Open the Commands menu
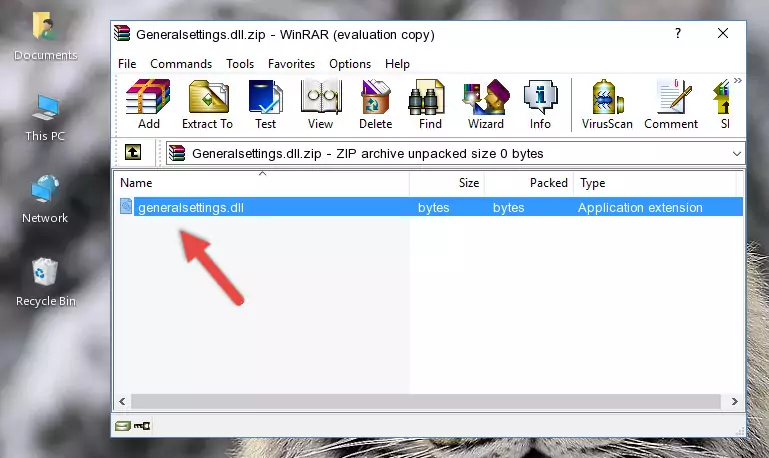The width and height of the screenshot is (769, 458). click(x=181, y=64)
